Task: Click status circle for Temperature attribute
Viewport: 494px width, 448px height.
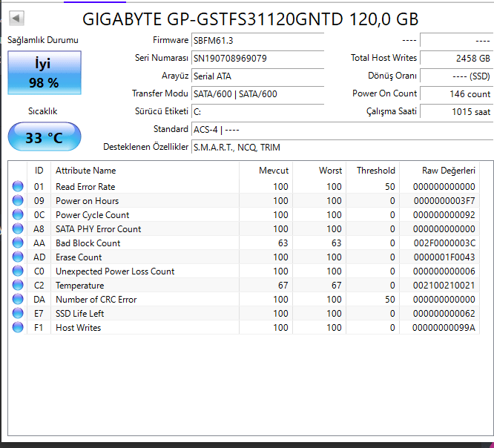Action: click(x=18, y=285)
